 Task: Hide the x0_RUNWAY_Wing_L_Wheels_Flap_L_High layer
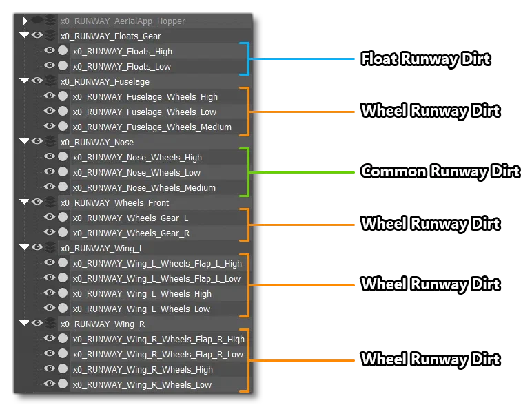pyautogui.click(x=50, y=262)
